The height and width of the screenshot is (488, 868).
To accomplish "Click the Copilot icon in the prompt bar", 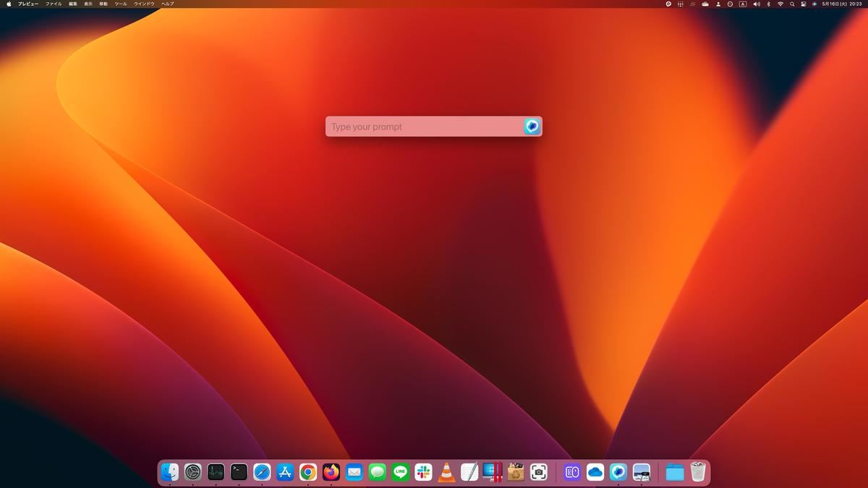I will (x=532, y=127).
